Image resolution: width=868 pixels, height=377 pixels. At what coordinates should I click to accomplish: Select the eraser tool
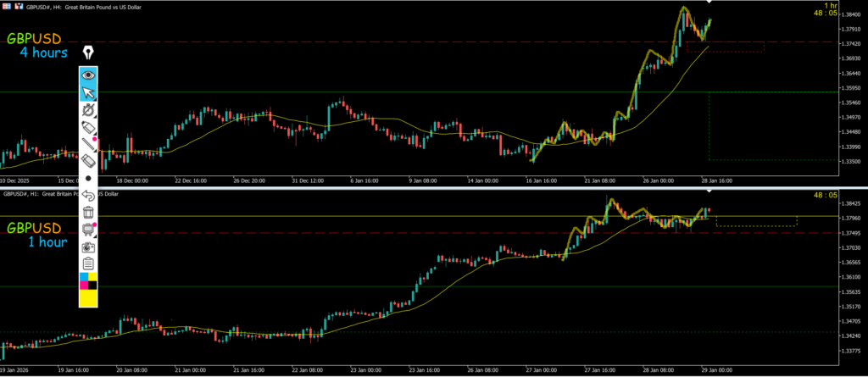[88, 161]
